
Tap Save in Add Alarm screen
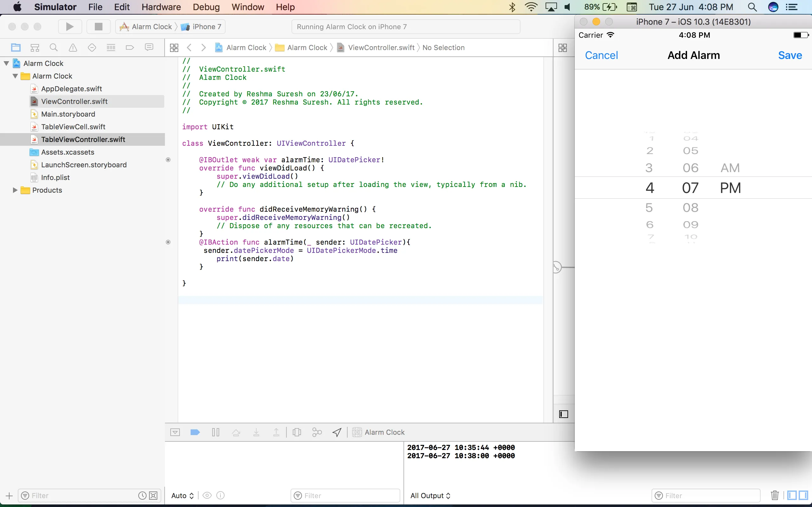789,55
